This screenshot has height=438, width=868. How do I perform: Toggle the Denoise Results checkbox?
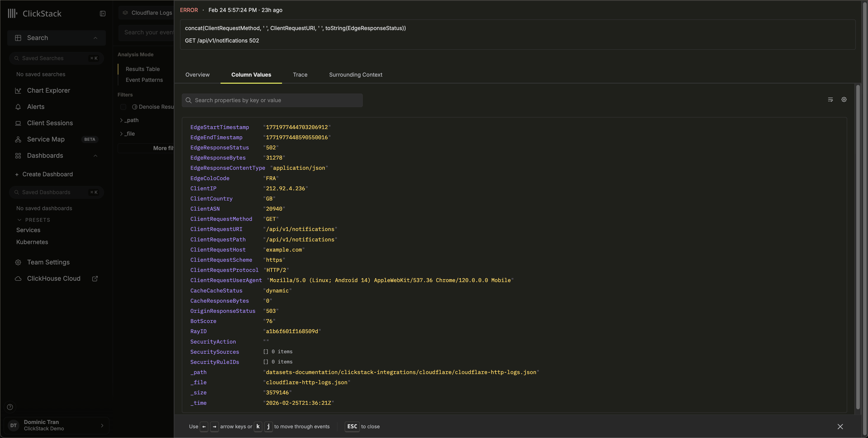pos(123,107)
